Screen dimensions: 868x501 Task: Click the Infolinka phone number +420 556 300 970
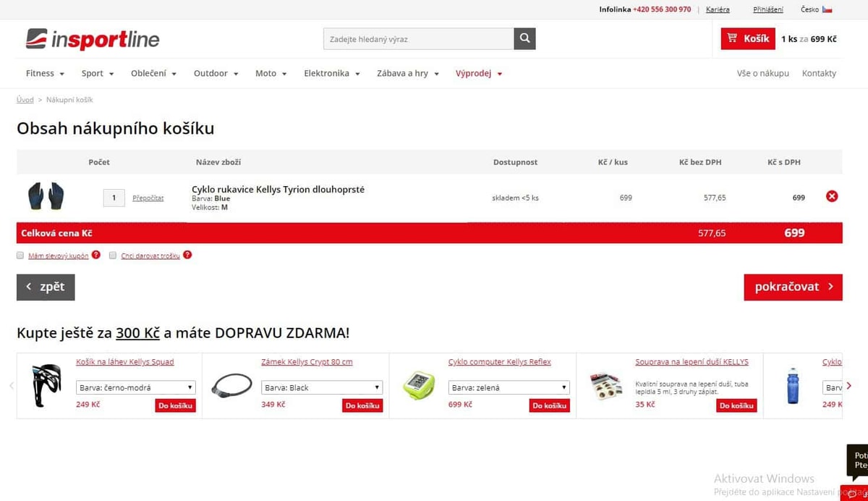point(662,9)
